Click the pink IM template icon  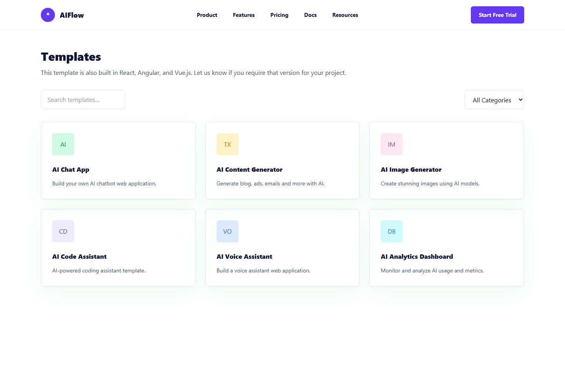point(392,144)
